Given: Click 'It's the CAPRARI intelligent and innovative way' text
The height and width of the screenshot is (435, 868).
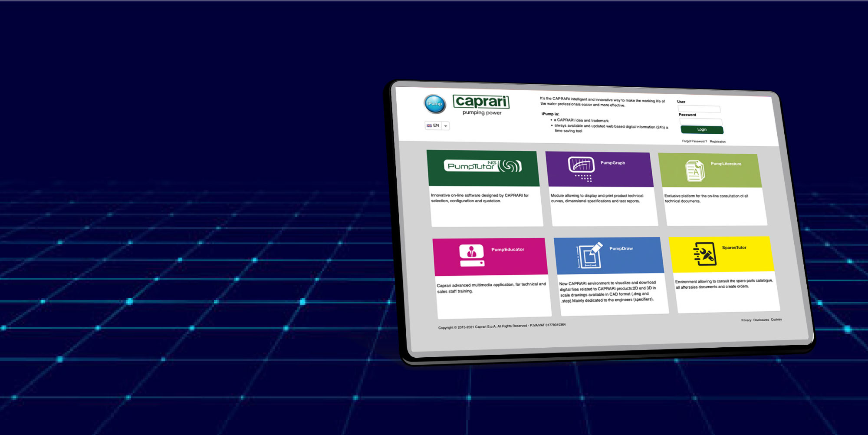Looking at the screenshot, I should click(x=602, y=102).
